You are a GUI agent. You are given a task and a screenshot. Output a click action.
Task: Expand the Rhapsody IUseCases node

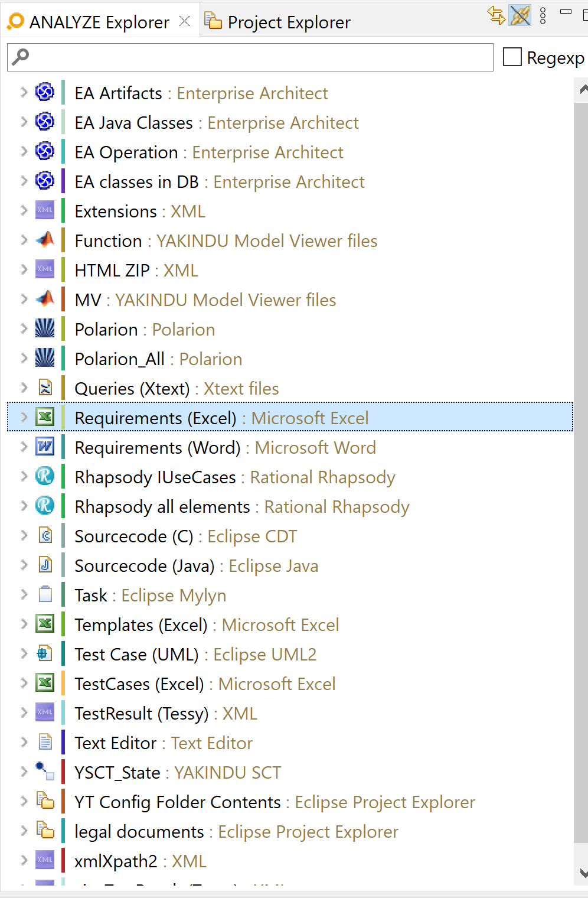24,476
